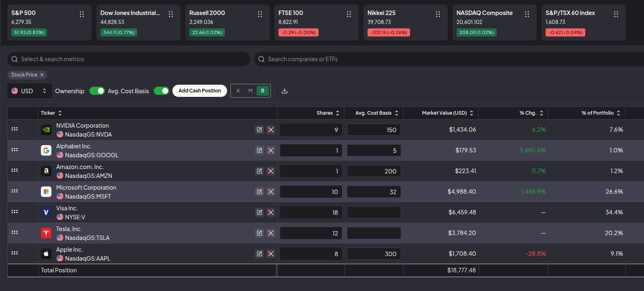Open drag handle on S&P/TSX 60 Index card
This screenshot has width=644, height=291.
(616, 14)
